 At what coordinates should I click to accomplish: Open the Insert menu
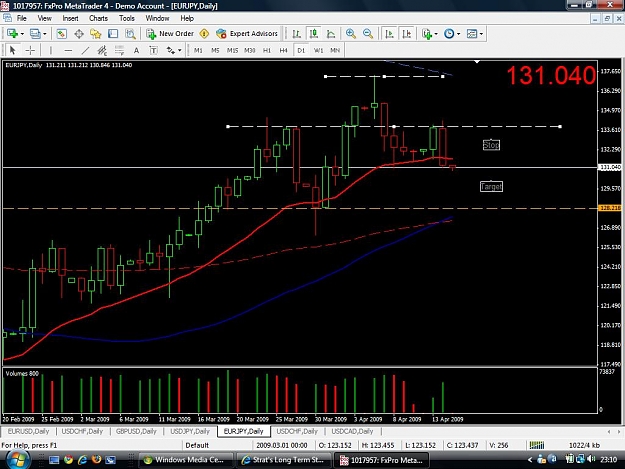pyautogui.click(x=70, y=18)
